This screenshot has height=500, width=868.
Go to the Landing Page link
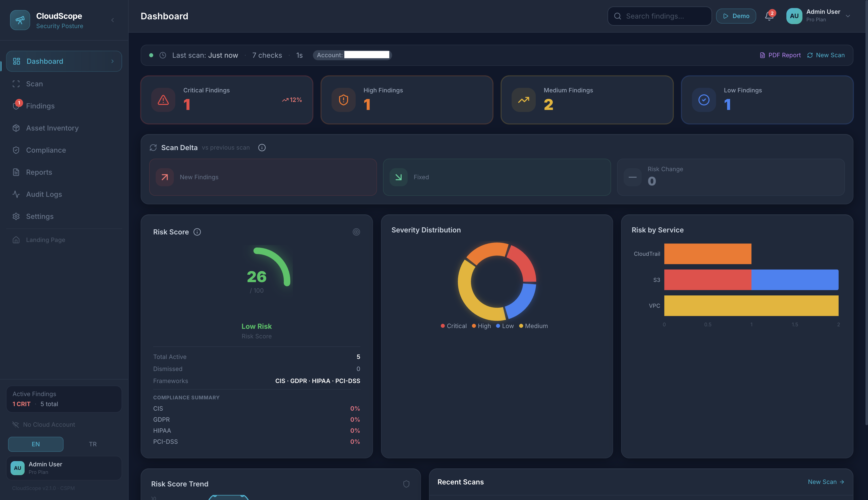coord(64,240)
